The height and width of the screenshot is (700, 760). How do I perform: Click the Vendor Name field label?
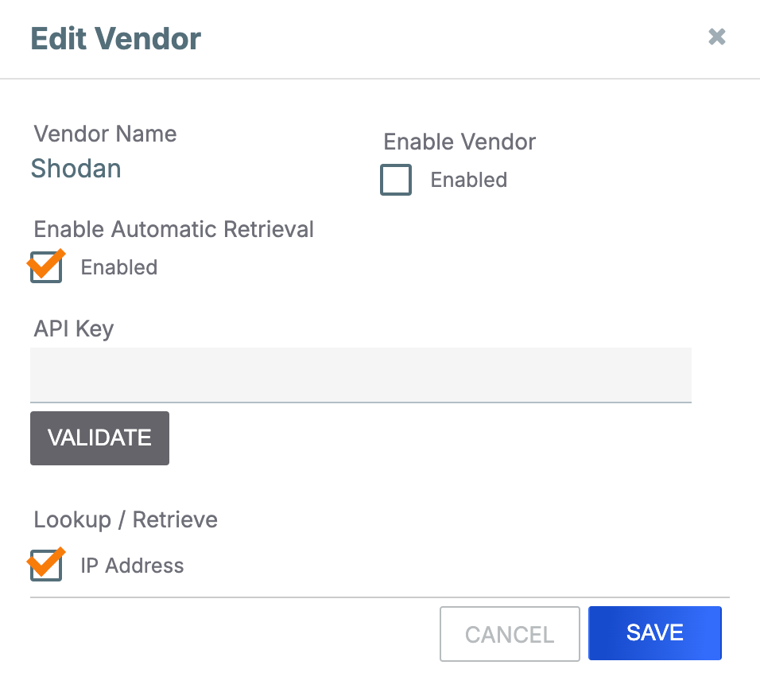[106, 134]
